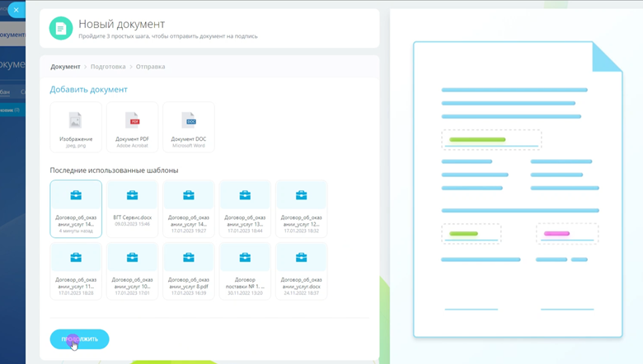The width and height of the screenshot is (643, 364).
Task: Select the BГТ Сервис.docx template
Action: pos(132,209)
